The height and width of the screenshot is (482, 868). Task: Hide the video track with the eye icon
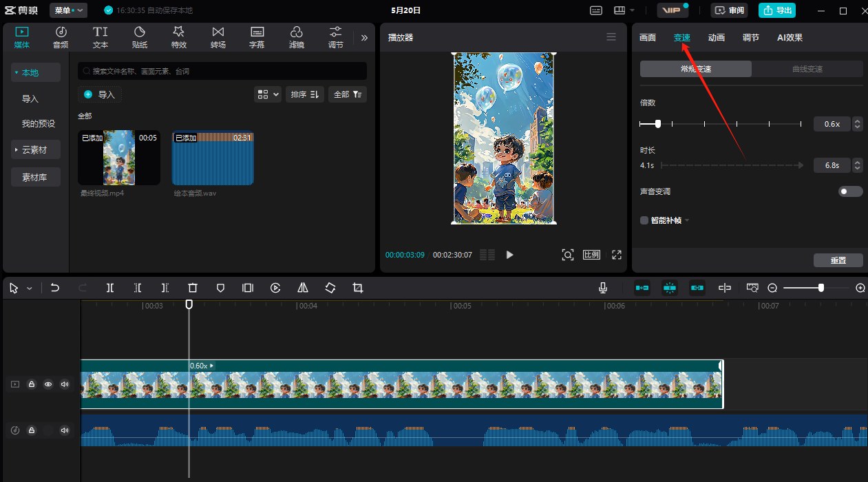pyautogui.click(x=48, y=385)
